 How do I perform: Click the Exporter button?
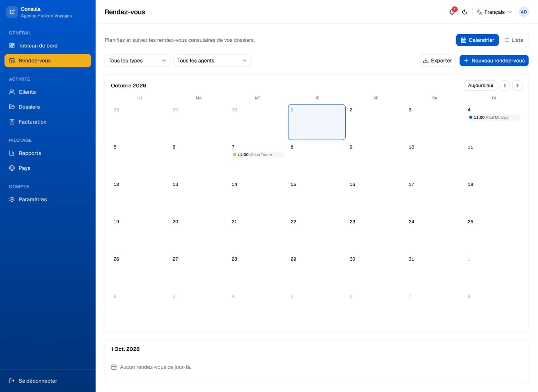point(437,60)
